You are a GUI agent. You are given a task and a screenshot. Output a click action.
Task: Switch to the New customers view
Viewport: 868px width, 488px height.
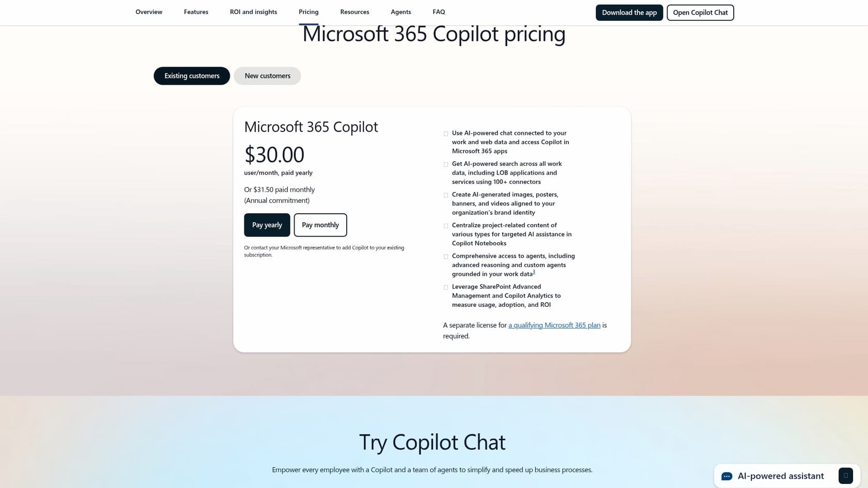click(267, 75)
